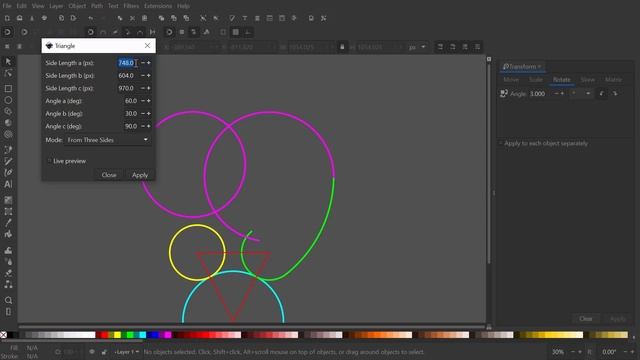Viewport: 640px width, 360px height.
Task: Select the Text tool in toolbox
Action: point(8,184)
